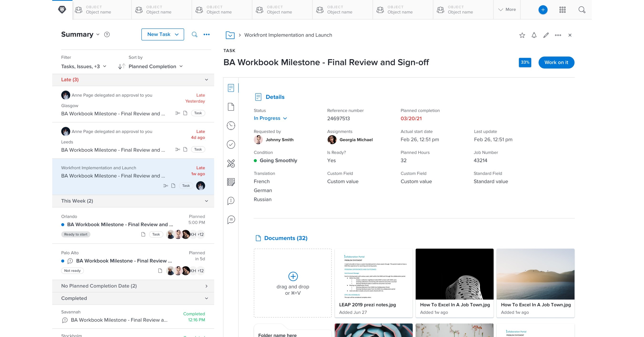Collapse the This Week (2) group
Image resolution: width=644 pixels, height=337 pixels.
click(207, 201)
